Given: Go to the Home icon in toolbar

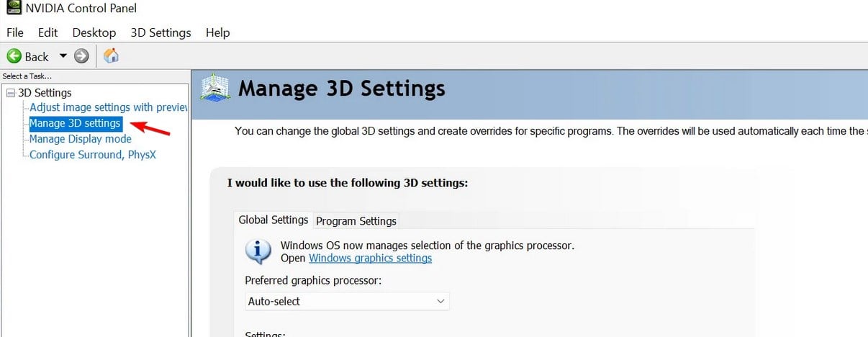Looking at the screenshot, I should click(x=111, y=56).
